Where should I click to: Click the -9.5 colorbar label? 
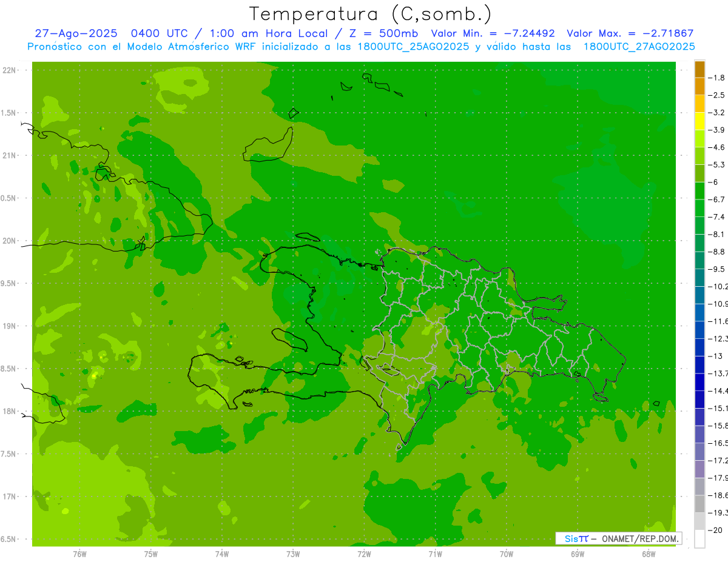[717, 269]
